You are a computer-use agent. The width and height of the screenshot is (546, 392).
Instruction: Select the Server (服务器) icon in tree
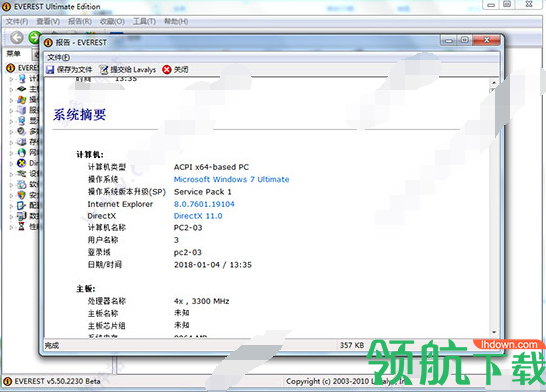[x=22, y=110]
